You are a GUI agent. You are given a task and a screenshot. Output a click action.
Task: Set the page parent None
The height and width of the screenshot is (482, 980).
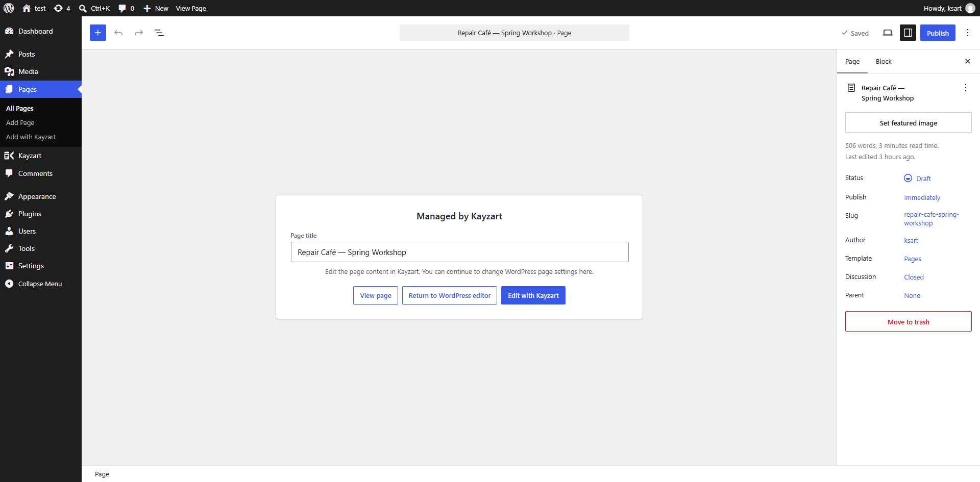click(x=912, y=295)
